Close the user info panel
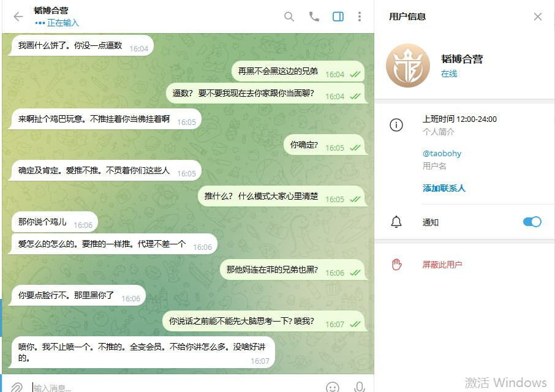 tap(538, 17)
